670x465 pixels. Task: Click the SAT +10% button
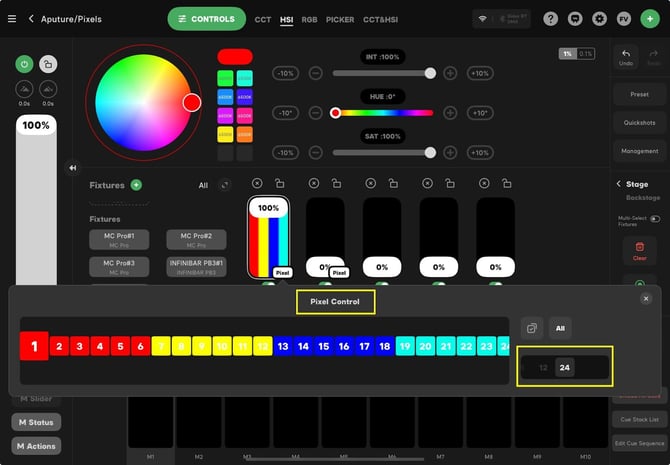480,153
